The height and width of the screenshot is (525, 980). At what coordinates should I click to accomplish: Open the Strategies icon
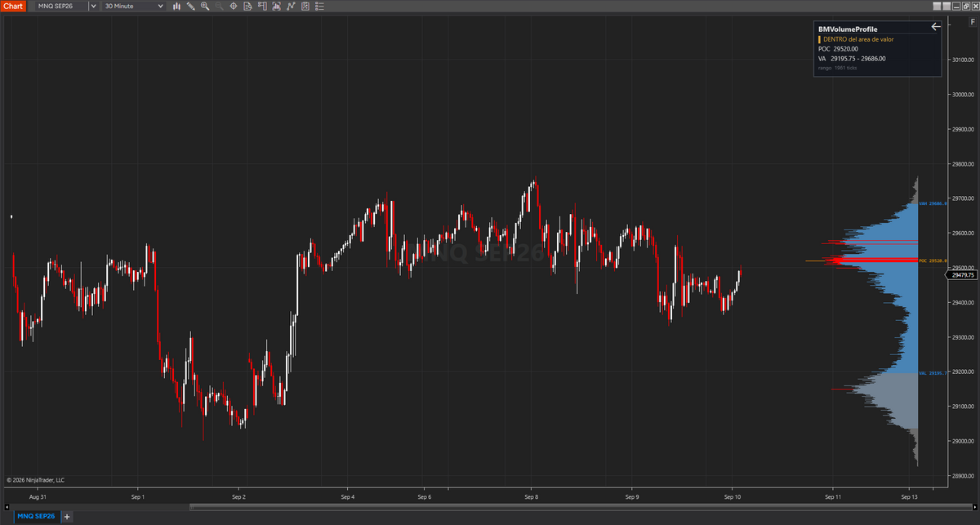[x=291, y=6]
